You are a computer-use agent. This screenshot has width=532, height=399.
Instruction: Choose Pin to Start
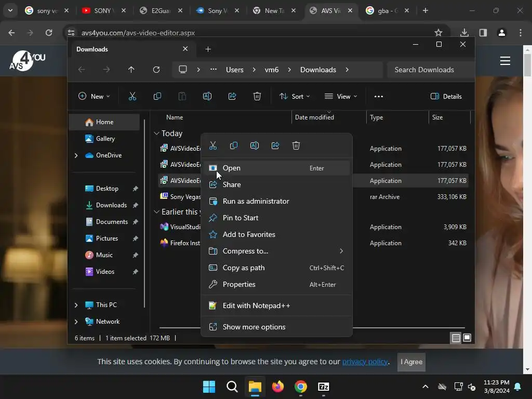(276, 218)
